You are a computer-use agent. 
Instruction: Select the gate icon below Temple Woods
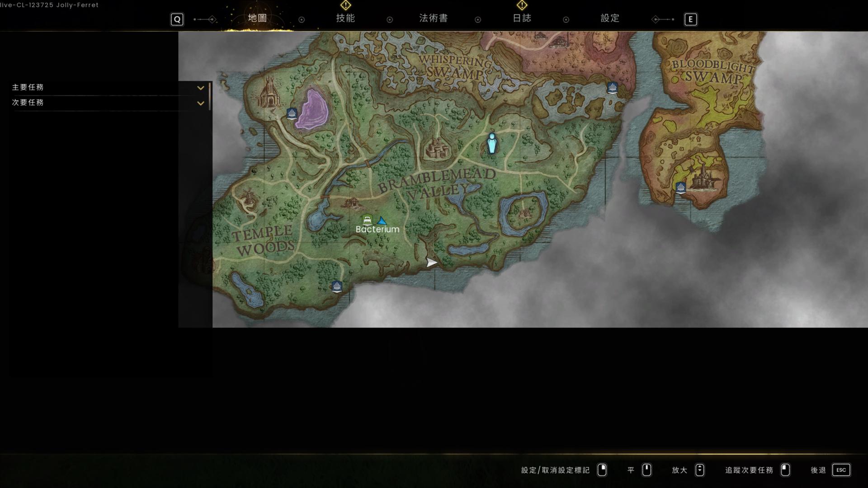(x=336, y=286)
